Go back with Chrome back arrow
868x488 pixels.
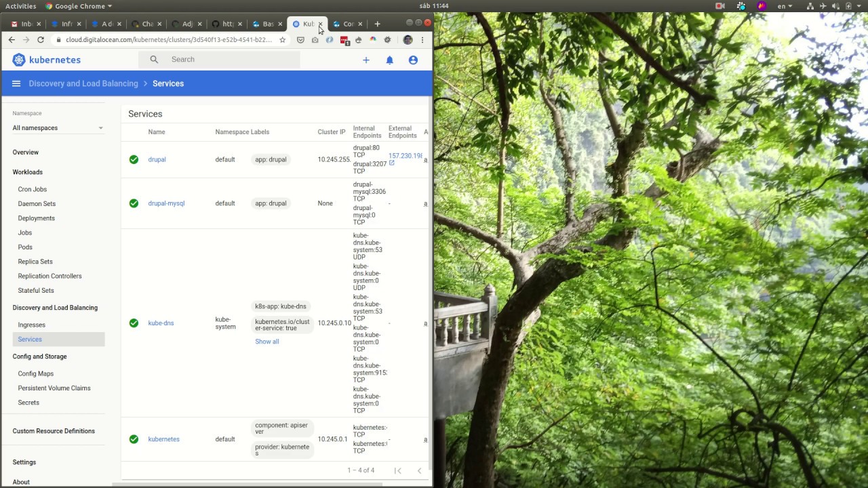click(12, 40)
